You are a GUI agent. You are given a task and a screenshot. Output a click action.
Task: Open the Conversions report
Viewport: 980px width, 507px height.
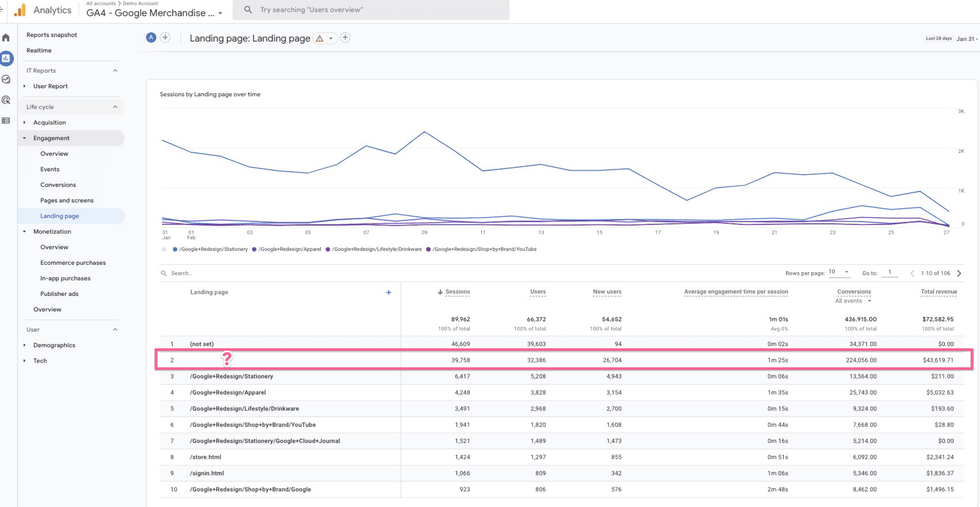pyautogui.click(x=58, y=185)
